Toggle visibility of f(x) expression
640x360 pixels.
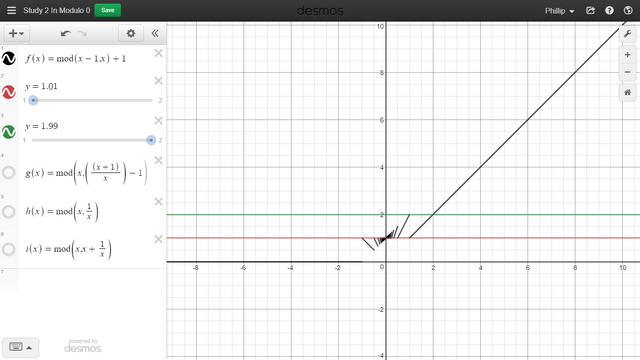tap(9, 58)
